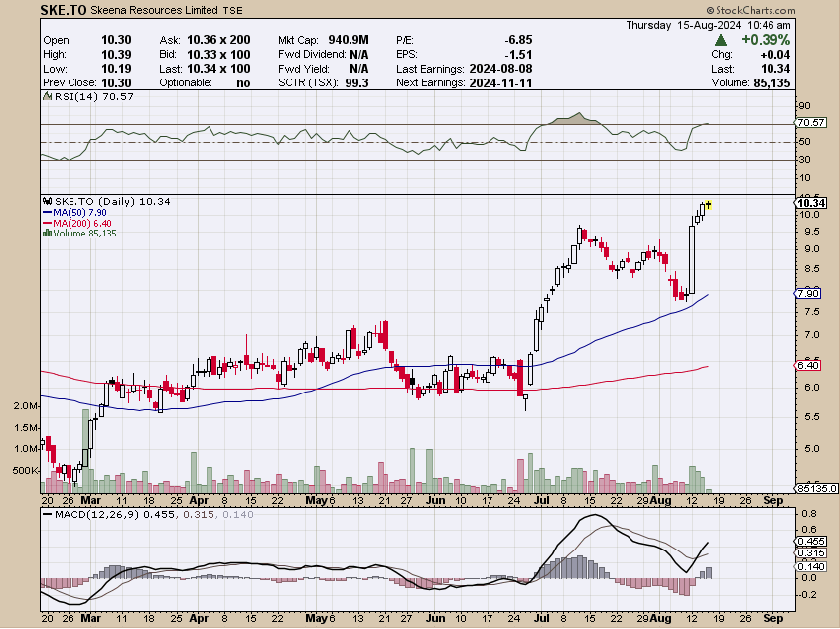Click the 0.455 MACD tag on right axis
Screen dimensions: 840x629
[x=811, y=542]
